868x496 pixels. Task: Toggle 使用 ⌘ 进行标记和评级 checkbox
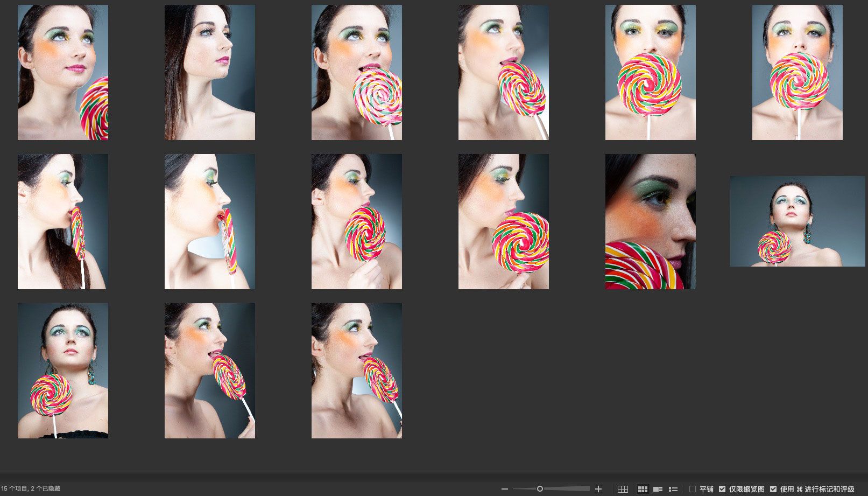773,489
